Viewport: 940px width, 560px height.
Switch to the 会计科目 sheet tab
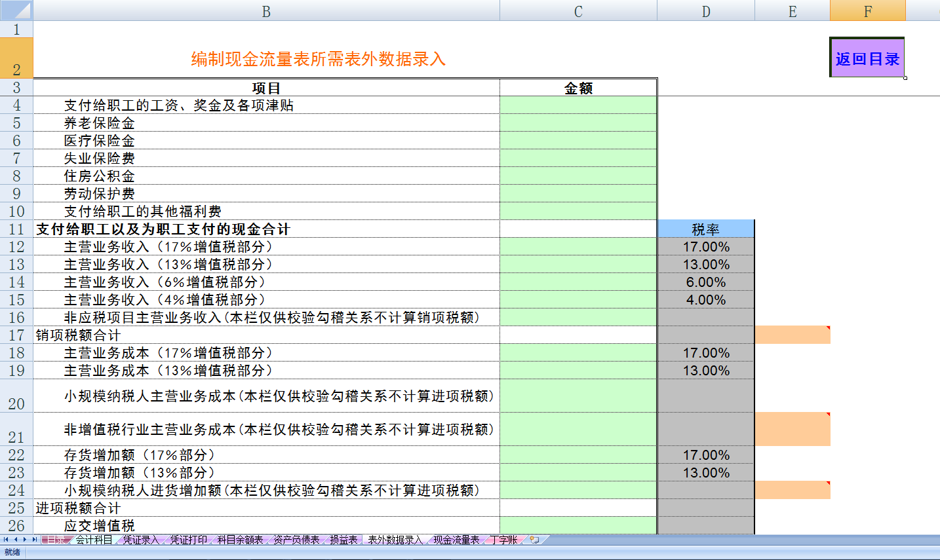[94, 540]
